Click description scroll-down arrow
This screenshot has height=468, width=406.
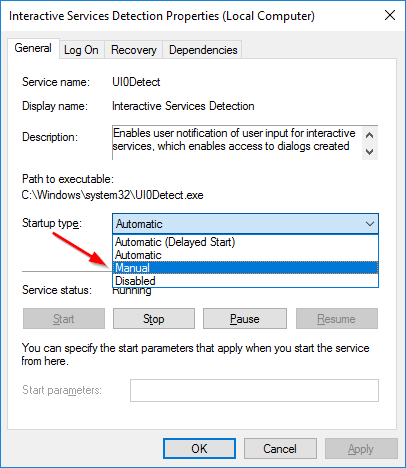tap(369, 152)
